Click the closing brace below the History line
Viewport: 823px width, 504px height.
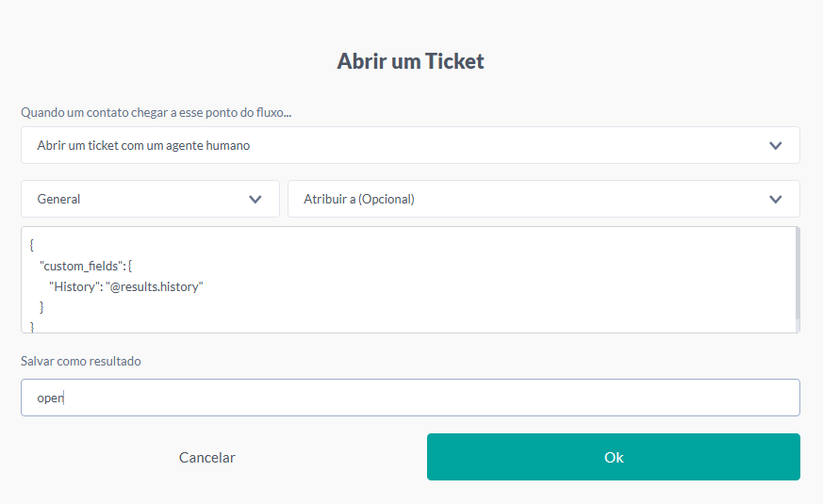point(42,307)
